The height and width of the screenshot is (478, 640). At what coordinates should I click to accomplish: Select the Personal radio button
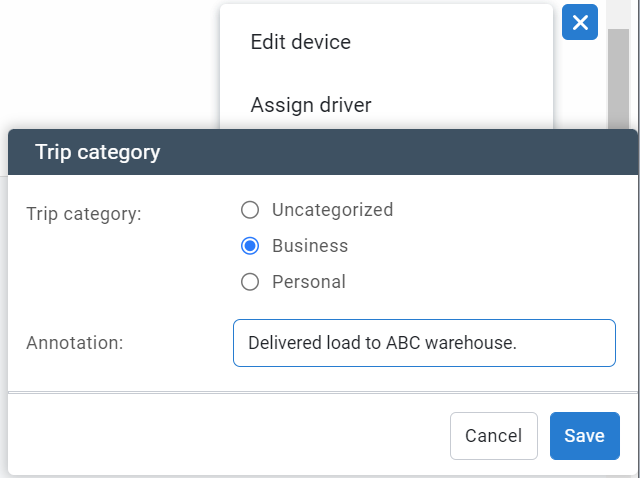(x=251, y=282)
